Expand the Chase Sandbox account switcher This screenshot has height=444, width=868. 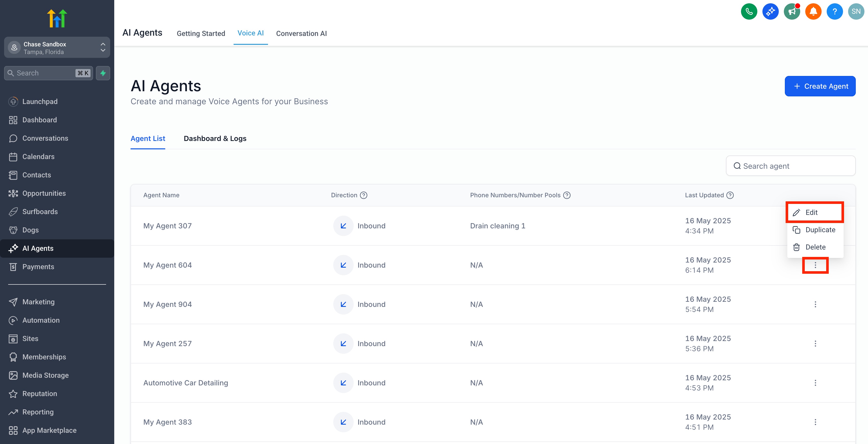(57, 47)
